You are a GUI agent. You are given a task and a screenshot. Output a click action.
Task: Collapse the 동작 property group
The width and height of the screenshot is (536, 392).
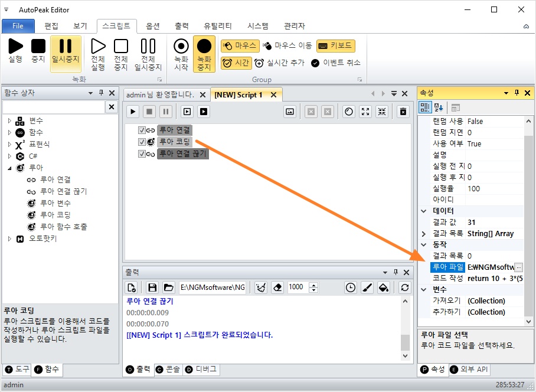click(x=424, y=244)
